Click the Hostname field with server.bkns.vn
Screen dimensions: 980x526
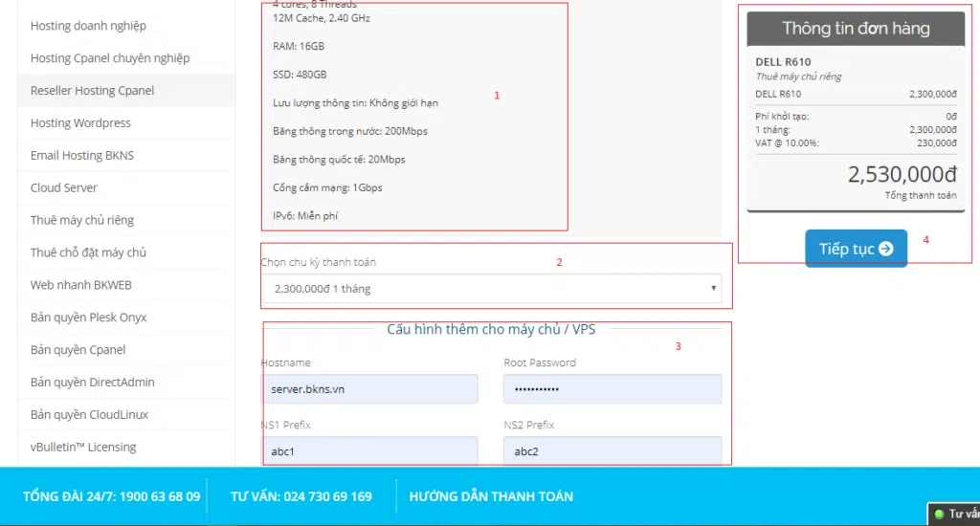pos(370,388)
